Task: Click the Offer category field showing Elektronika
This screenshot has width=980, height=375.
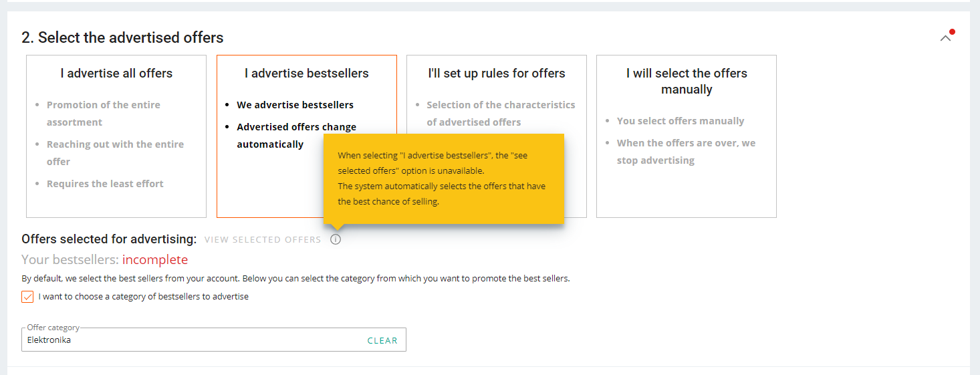Action: [194, 340]
